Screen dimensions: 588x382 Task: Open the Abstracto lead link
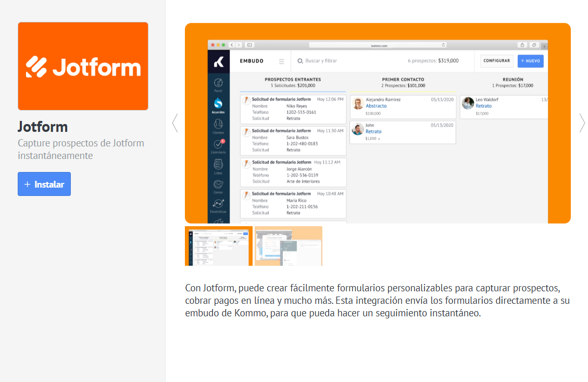pos(376,106)
